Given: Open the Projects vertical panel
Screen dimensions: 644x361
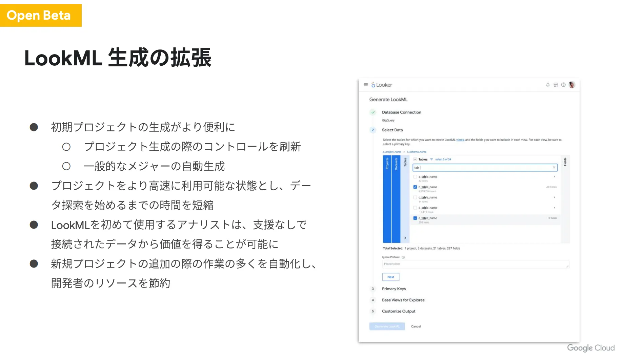Looking at the screenshot, I should point(387,199).
